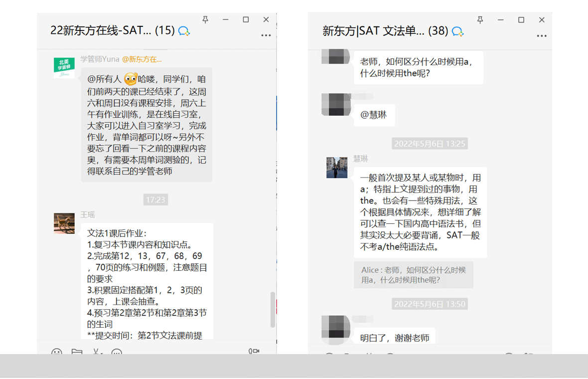This screenshot has height=379, width=588.
Task: Select the '@慧琳' mention message
Action: 374,115
